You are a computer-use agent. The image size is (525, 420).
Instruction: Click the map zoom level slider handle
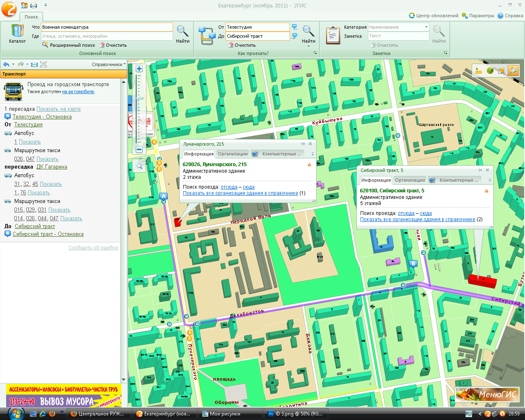[x=139, y=98]
